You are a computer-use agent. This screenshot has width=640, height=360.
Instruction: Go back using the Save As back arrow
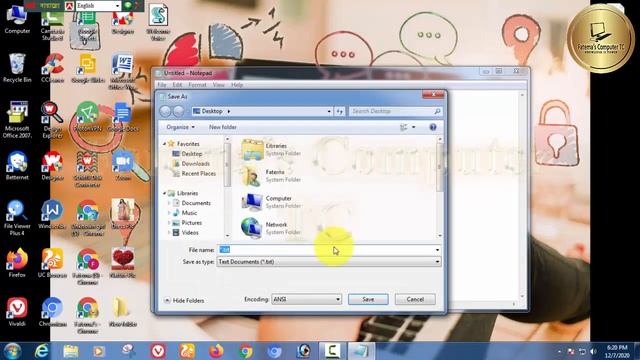(x=165, y=111)
